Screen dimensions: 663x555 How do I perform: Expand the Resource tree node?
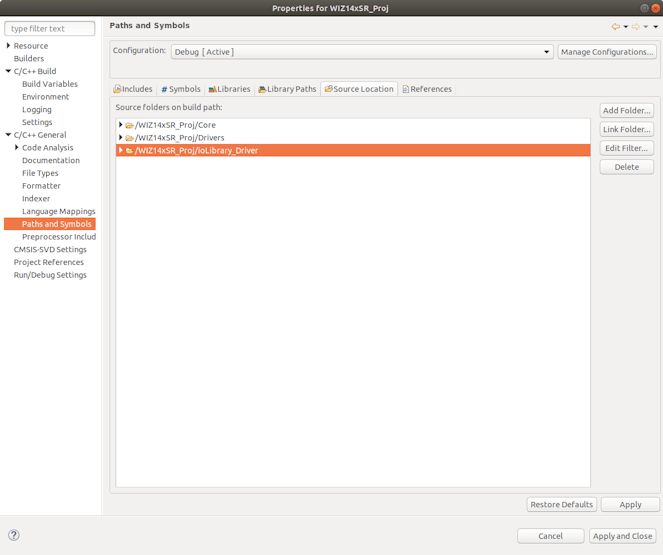coord(8,45)
